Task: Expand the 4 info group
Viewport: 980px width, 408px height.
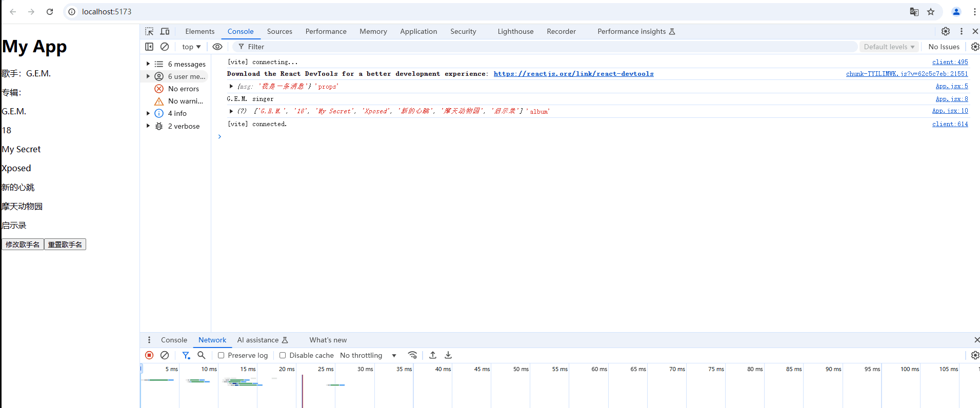Action: click(148, 113)
